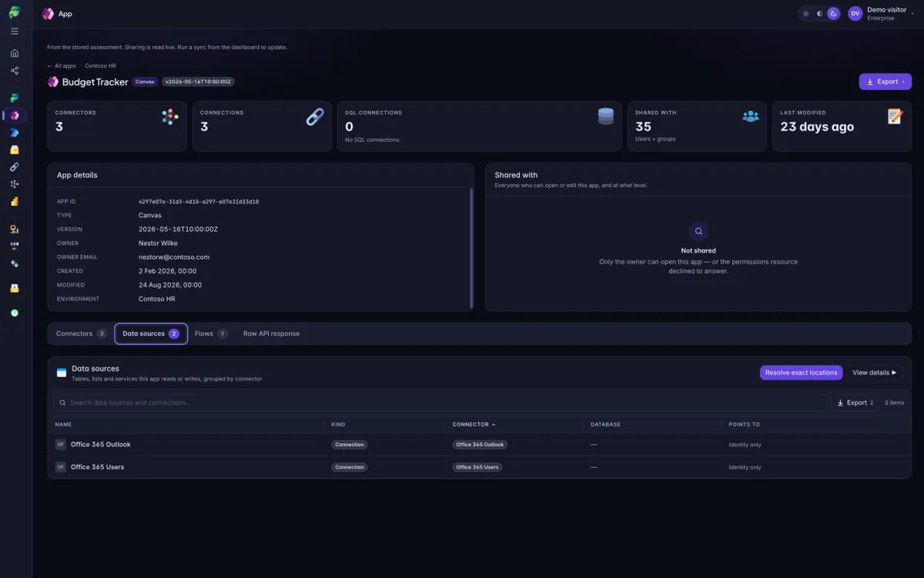Image resolution: width=924 pixels, height=578 pixels.
Task: Click the Office 365 Users connector chip
Action: pyautogui.click(x=477, y=467)
